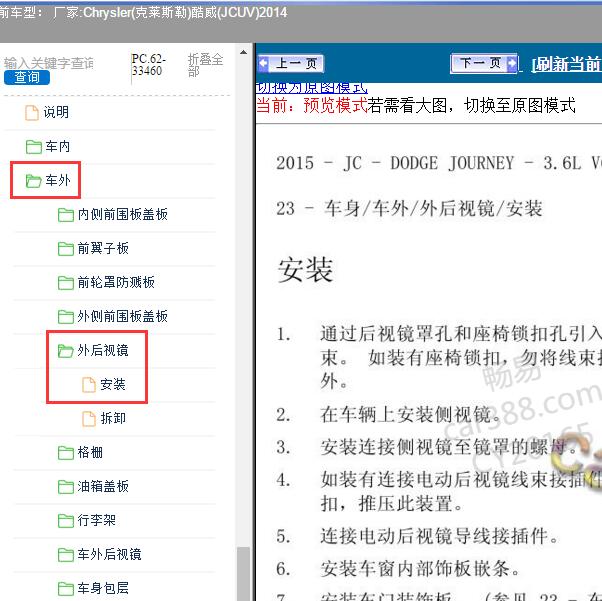The height and width of the screenshot is (601, 602).
Task: Click the page icon beside 安装
Action: [x=89, y=385]
